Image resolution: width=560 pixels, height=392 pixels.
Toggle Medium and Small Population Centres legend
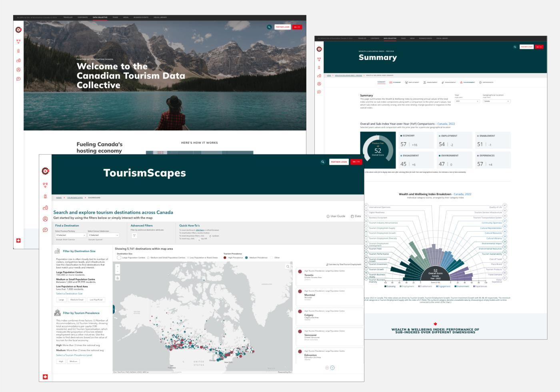coord(148,258)
